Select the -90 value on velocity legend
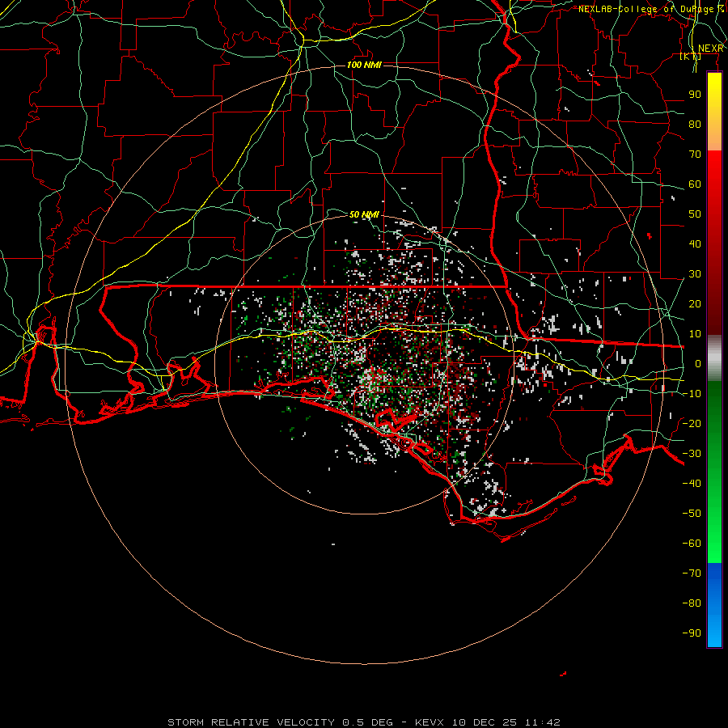 click(692, 633)
